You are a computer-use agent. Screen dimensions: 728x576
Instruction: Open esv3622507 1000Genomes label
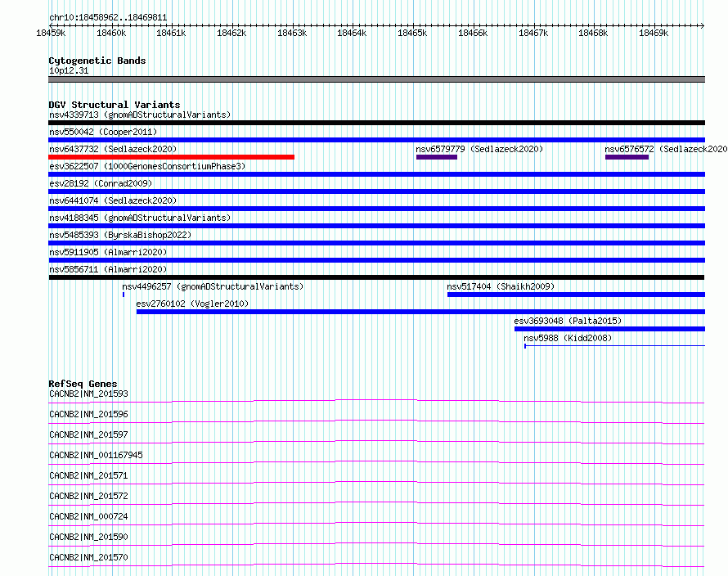pos(147,166)
